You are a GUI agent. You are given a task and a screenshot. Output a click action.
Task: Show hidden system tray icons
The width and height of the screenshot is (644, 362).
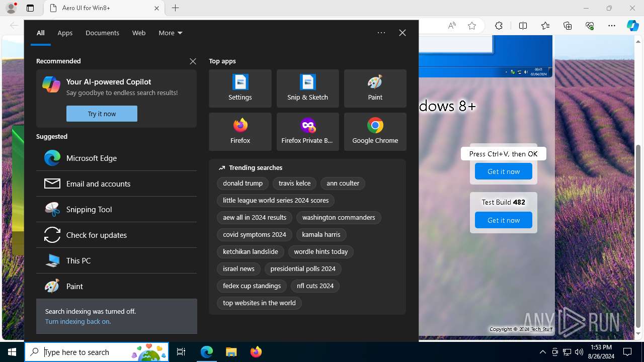(542, 352)
